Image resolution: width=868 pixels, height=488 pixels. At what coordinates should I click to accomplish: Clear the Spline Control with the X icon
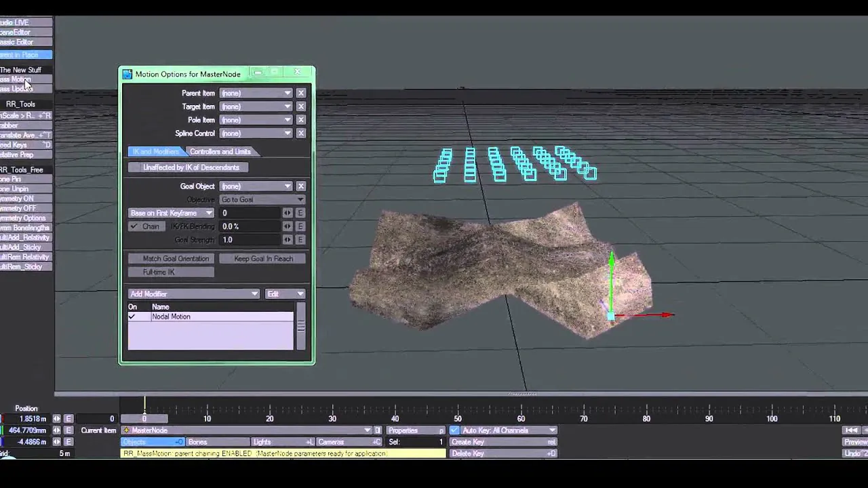point(301,134)
